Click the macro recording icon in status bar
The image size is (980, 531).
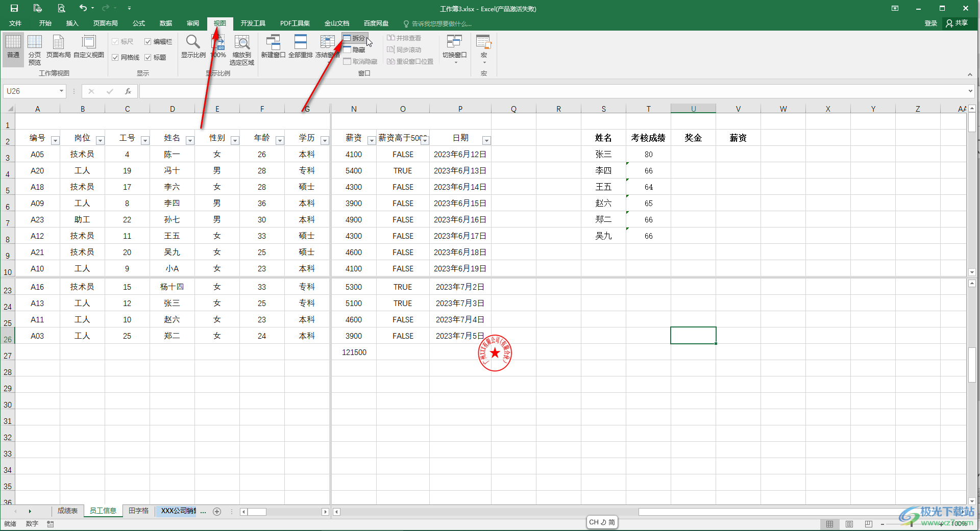coord(51,524)
